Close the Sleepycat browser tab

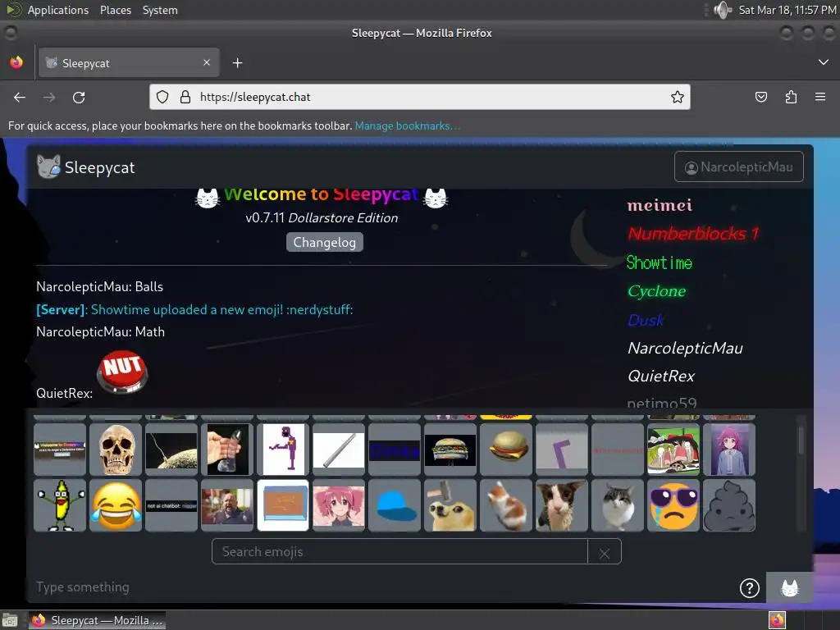[x=207, y=62]
